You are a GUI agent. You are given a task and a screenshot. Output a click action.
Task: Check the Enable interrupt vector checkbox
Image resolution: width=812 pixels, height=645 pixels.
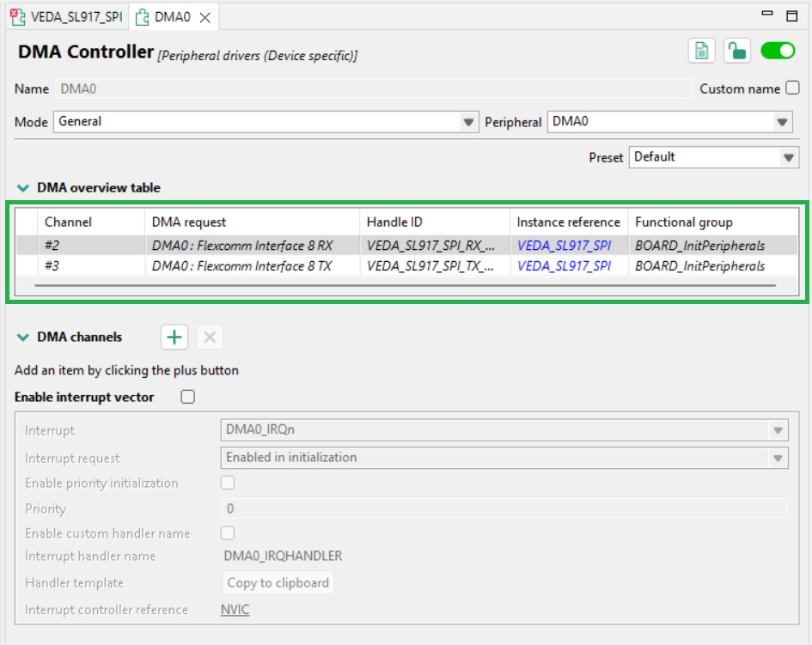[187, 397]
